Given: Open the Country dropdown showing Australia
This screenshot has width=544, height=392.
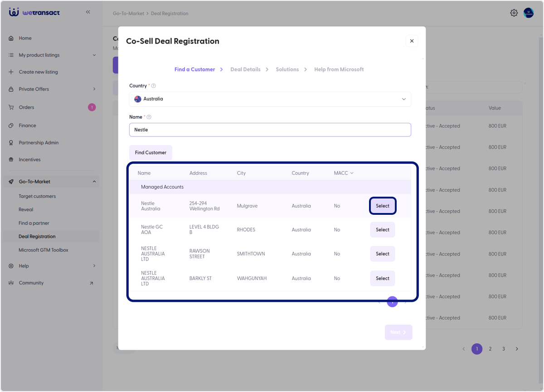Looking at the screenshot, I should pos(270,99).
